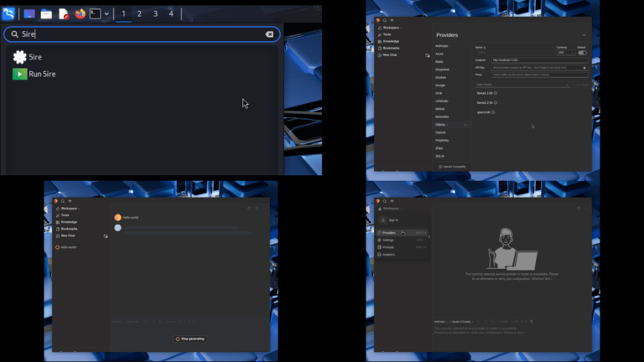Click the chevron on the Ollama provider row
Viewport: 644px width, 362px height.
coord(465,125)
